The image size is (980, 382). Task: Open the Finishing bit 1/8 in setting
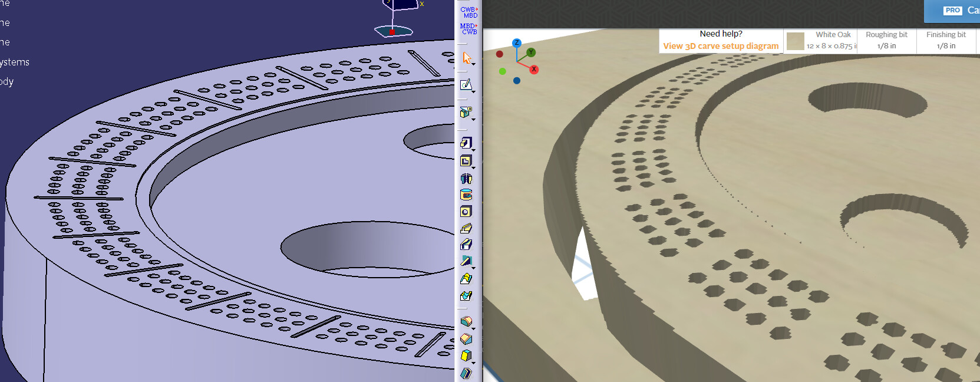click(x=946, y=41)
